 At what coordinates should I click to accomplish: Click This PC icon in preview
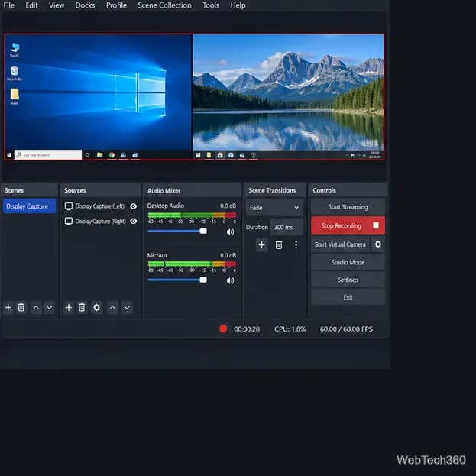(15, 50)
